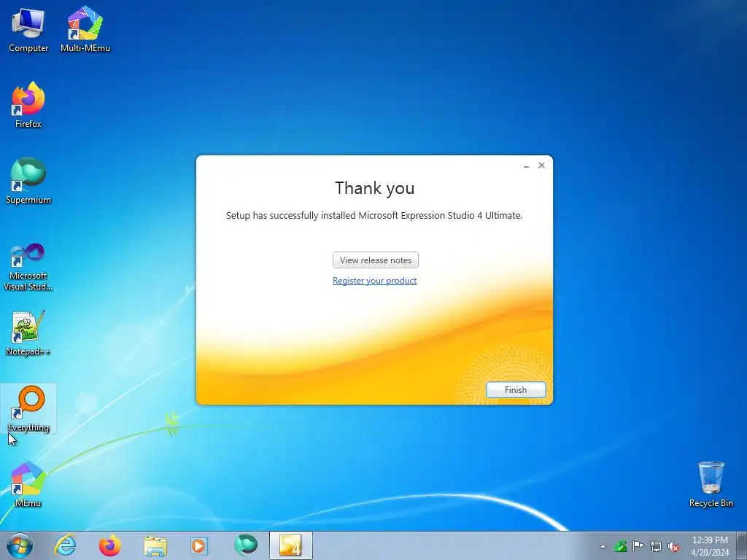Open Supermium from the taskbar

coord(245,545)
